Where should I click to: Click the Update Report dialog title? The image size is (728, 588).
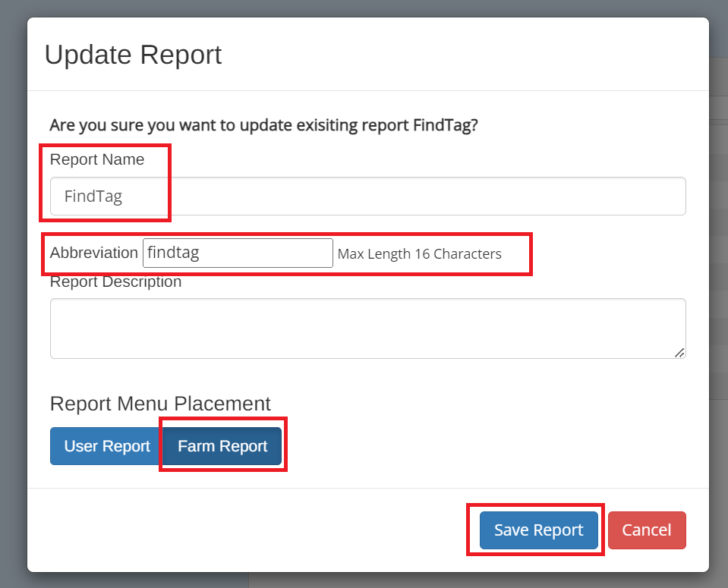pyautogui.click(x=134, y=55)
